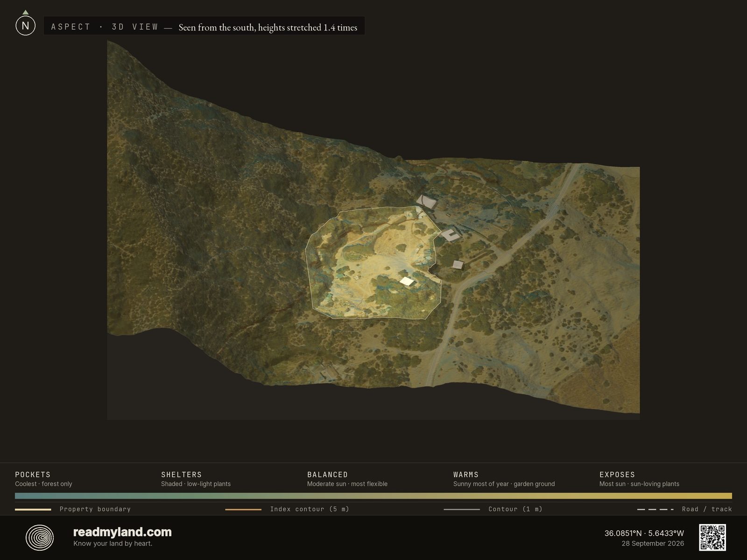Viewport: 747px width, 560px height.
Task: Click the white highlighted building in the property
Action: (x=407, y=281)
